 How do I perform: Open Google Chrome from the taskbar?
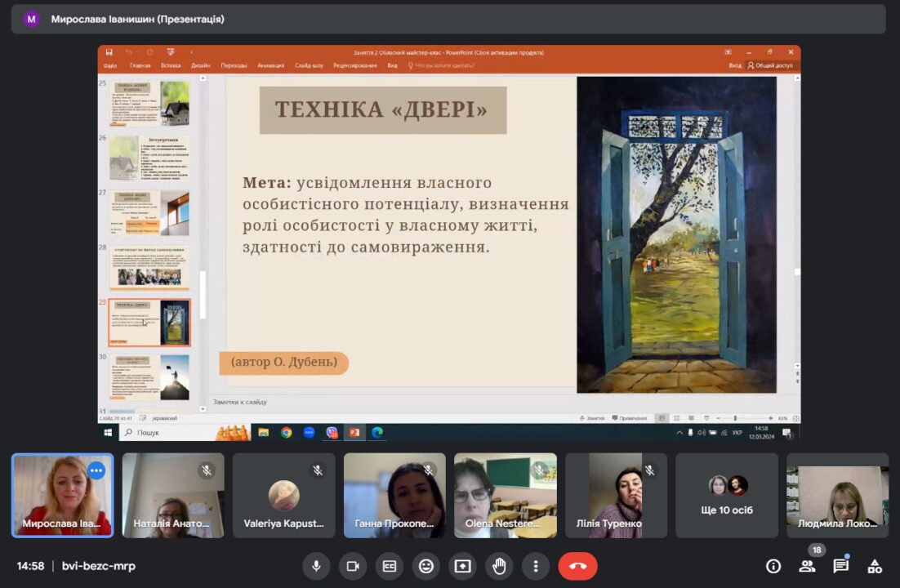[287, 432]
